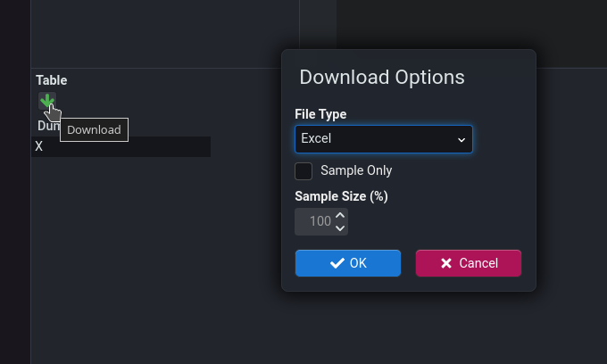Click the table column header under Download icon

pos(47,127)
